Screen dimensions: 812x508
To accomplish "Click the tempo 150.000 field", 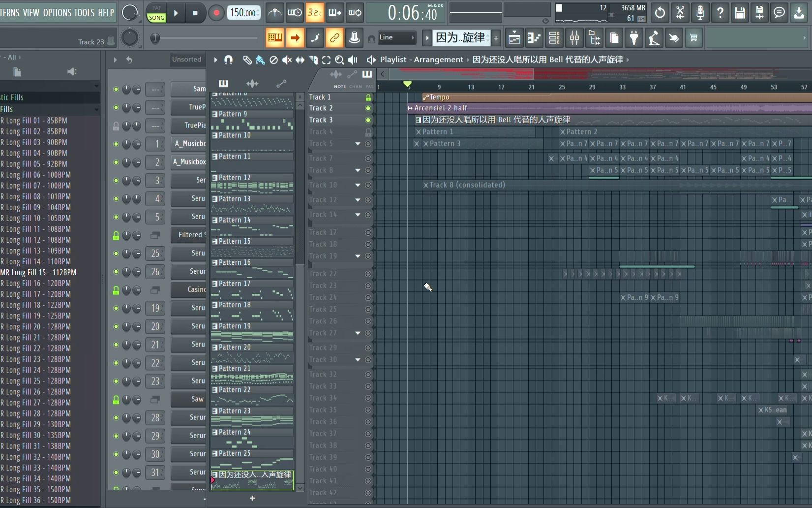I will 244,13.
